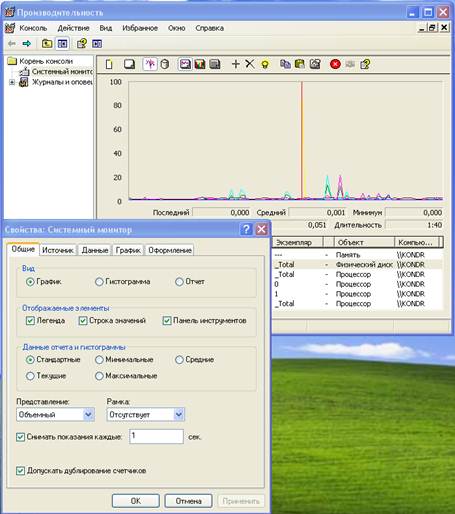
Task: Select the Память legend row
Action: (358, 255)
